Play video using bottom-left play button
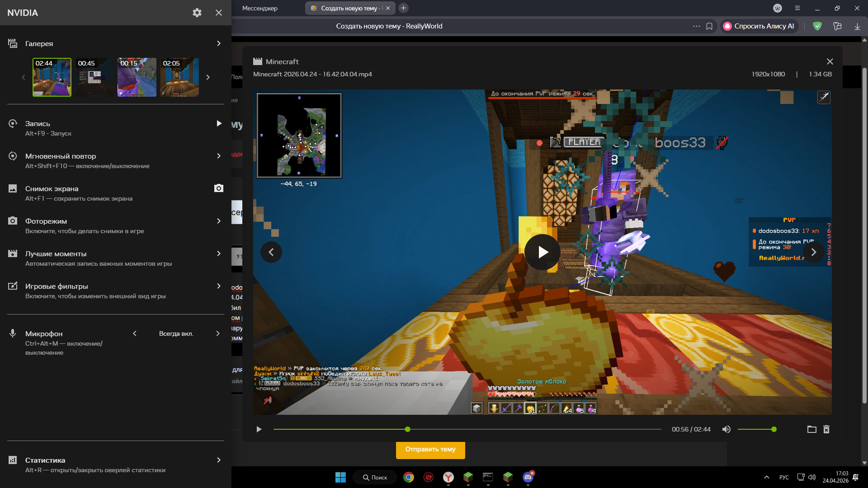 [x=259, y=429]
